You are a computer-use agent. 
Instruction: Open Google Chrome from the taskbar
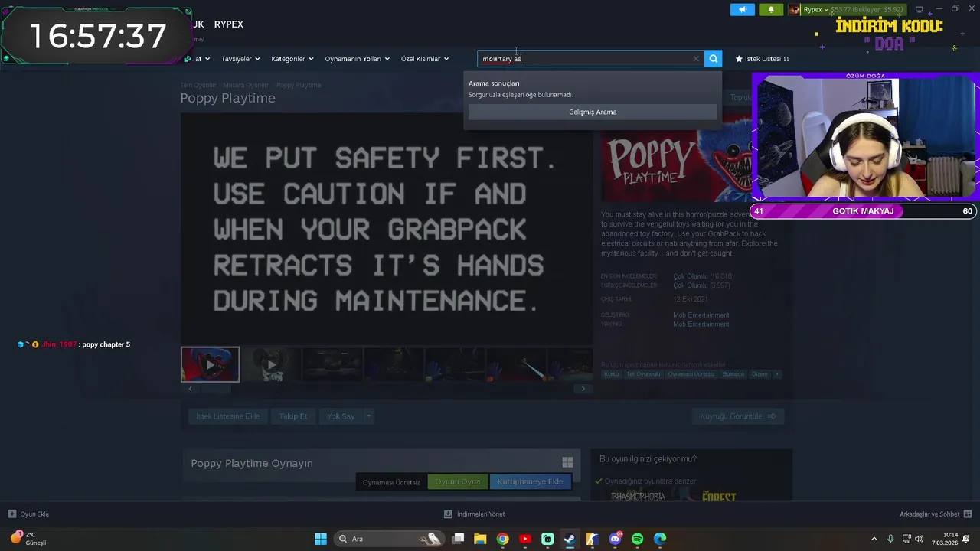coord(502,539)
